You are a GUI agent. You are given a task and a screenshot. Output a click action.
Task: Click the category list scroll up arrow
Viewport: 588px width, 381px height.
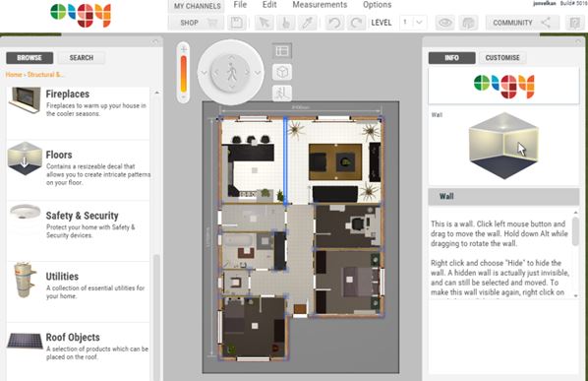coord(156,93)
